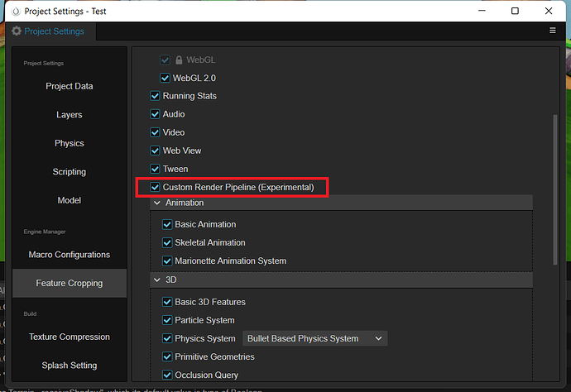Toggle the Video checkbox
Screen dimensions: 571x392
point(155,132)
